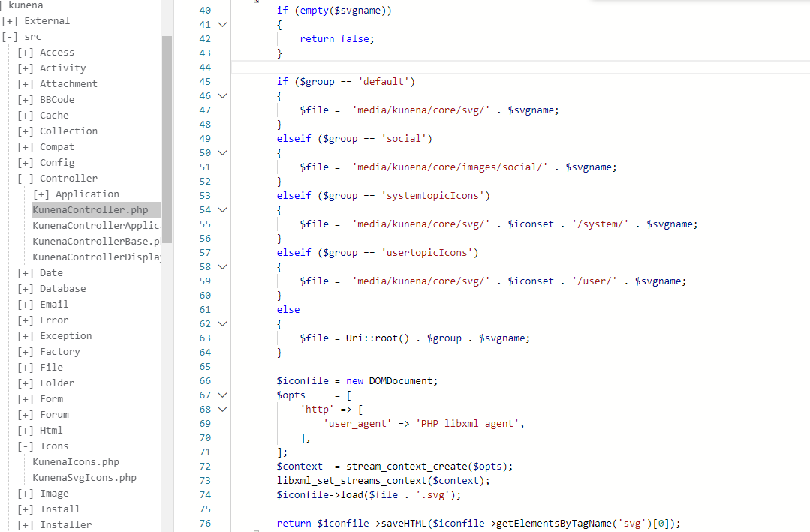The height and width of the screenshot is (532, 810).
Task: Expand the Forum folder
Action: [26, 415]
